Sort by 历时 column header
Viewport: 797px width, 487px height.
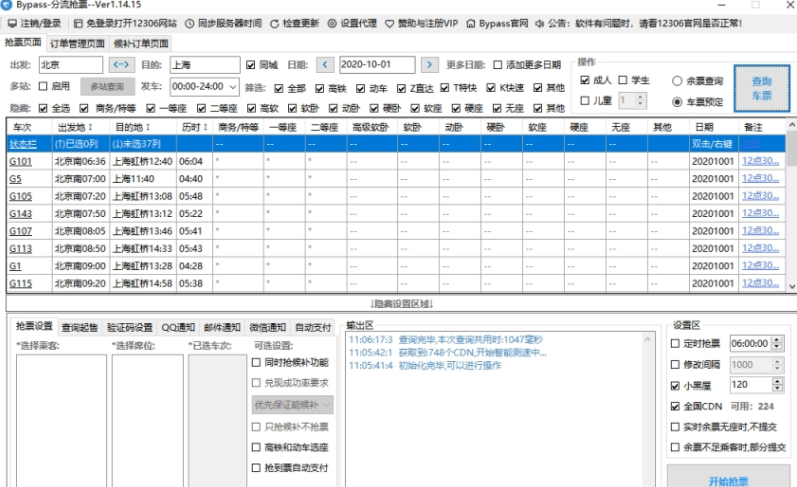point(195,127)
